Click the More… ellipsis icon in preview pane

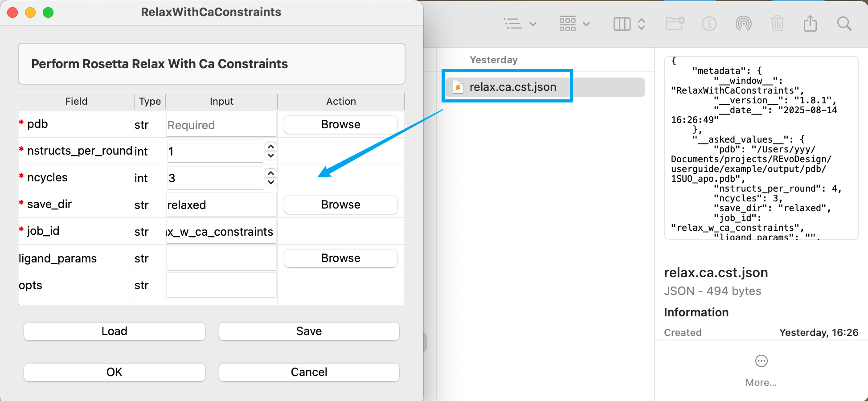[x=762, y=361]
